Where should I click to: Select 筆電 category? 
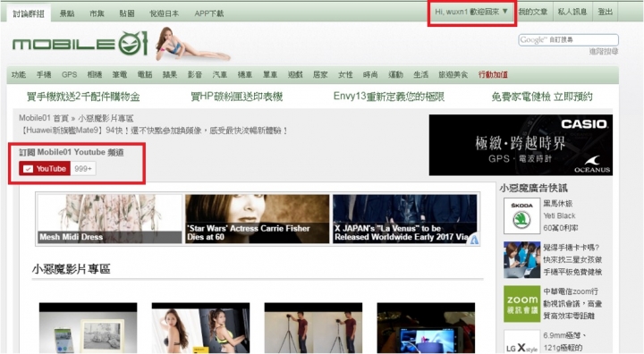tap(120, 75)
